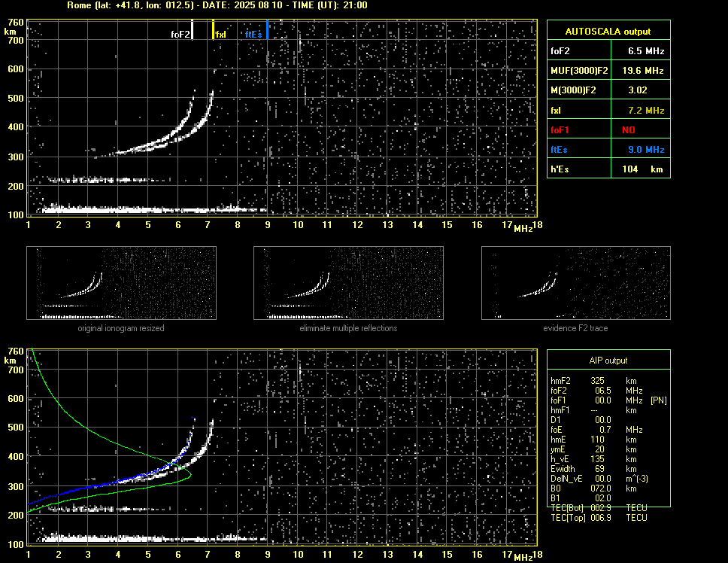Click the Ewidth 69 km row
This screenshot has height=563, width=728.
[x=594, y=469]
